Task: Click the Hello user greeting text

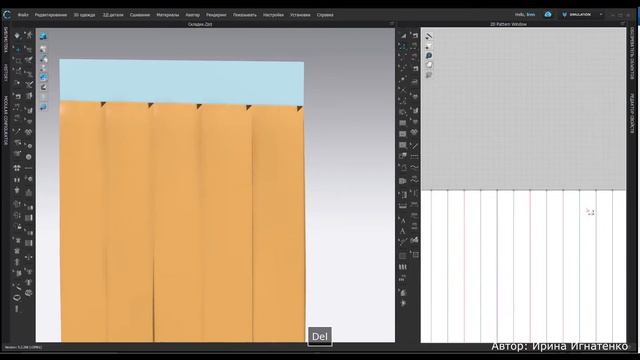Action: click(524, 14)
